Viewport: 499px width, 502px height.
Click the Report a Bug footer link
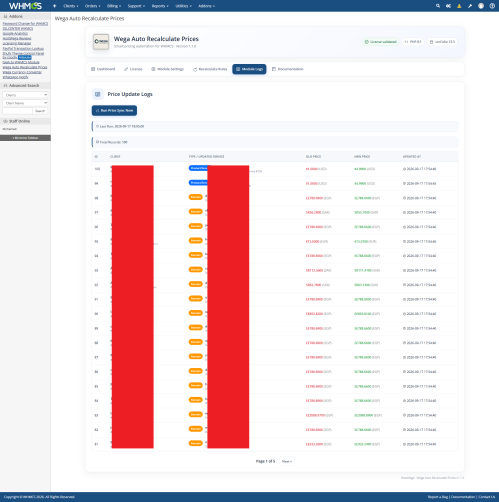[x=438, y=497]
